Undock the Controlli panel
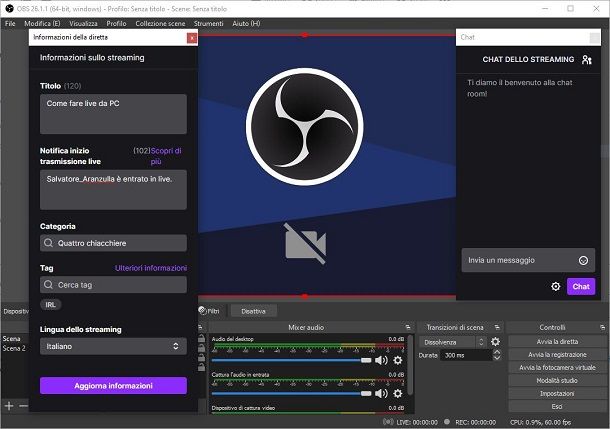 tap(602, 327)
